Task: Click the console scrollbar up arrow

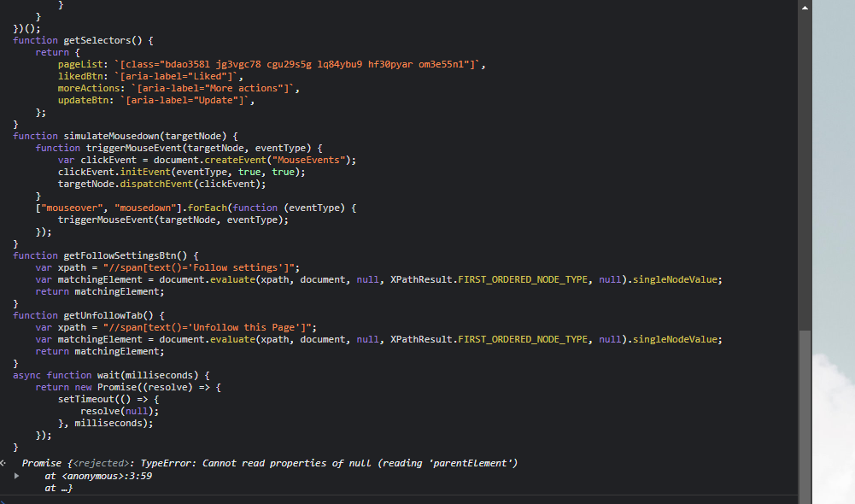Action: [805, 8]
